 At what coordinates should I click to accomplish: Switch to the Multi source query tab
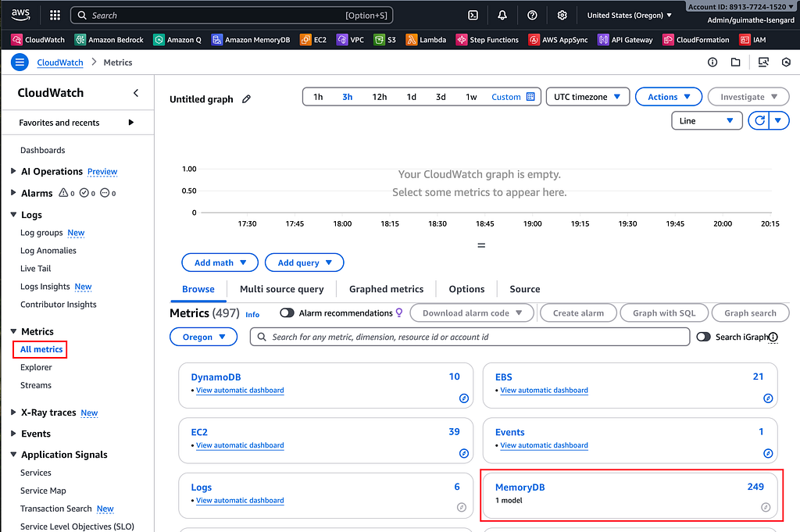click(x=281, y=289)
